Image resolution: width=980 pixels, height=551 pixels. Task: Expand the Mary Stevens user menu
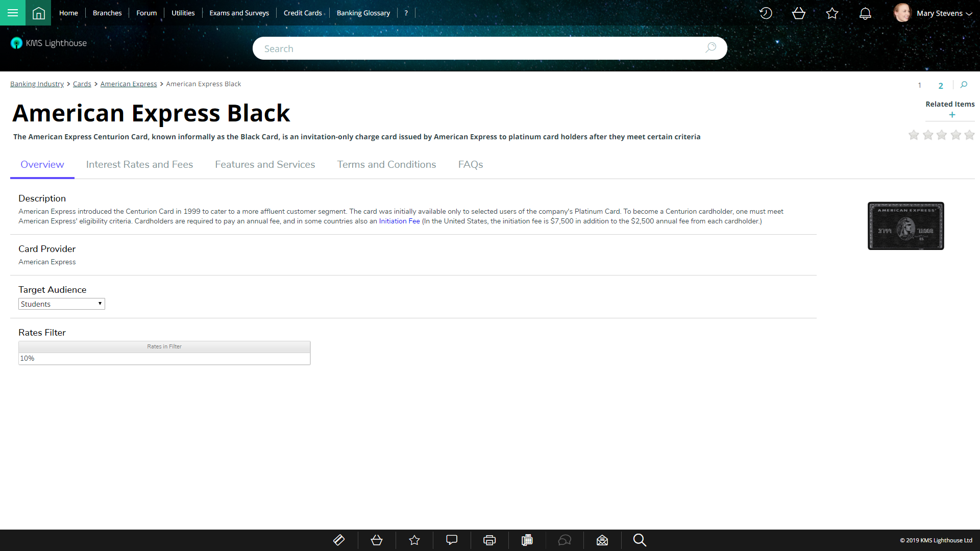click(944, 13)
